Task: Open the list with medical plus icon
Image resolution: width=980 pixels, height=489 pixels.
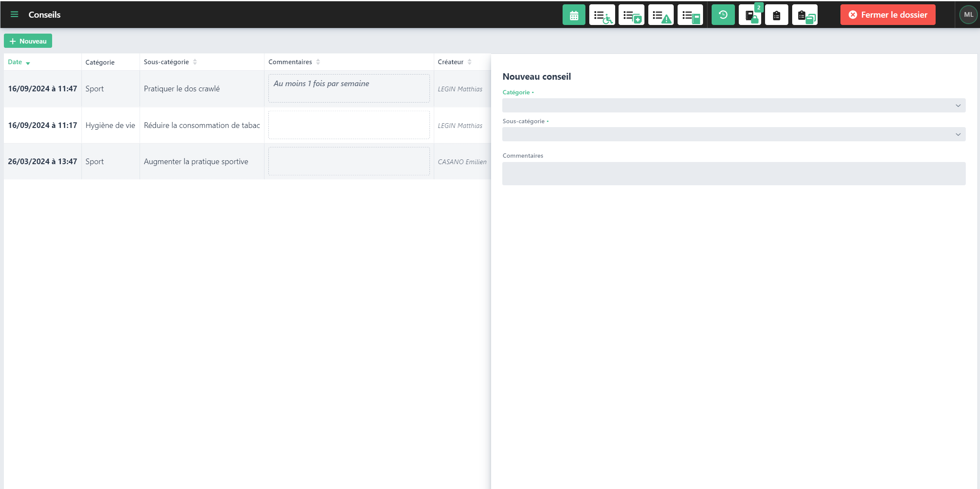Action: tap(632, 15)
